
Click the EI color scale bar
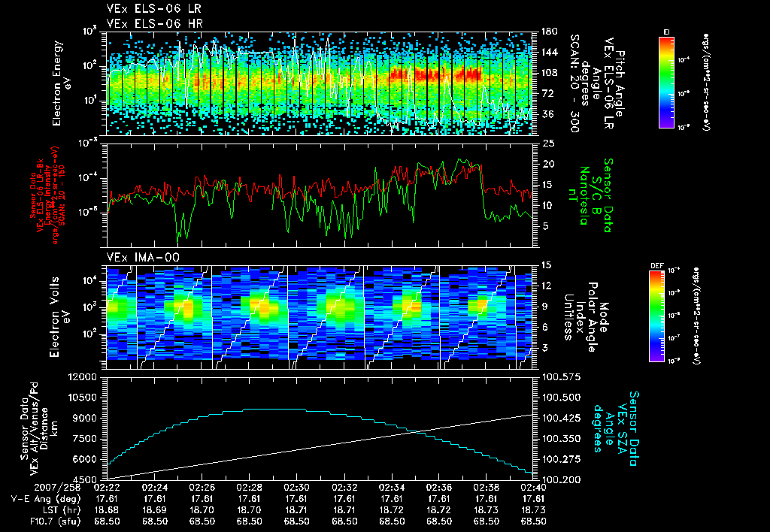click(x=666, y=82)
